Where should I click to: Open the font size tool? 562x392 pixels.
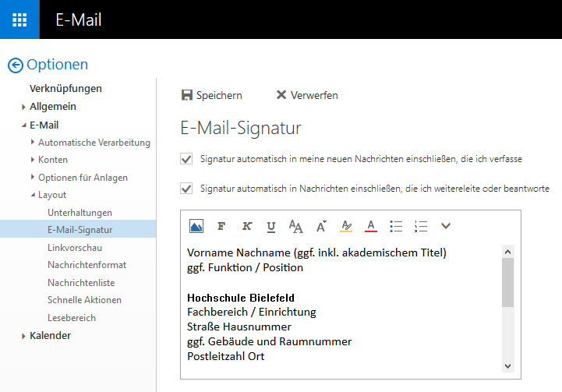[321, 226]
